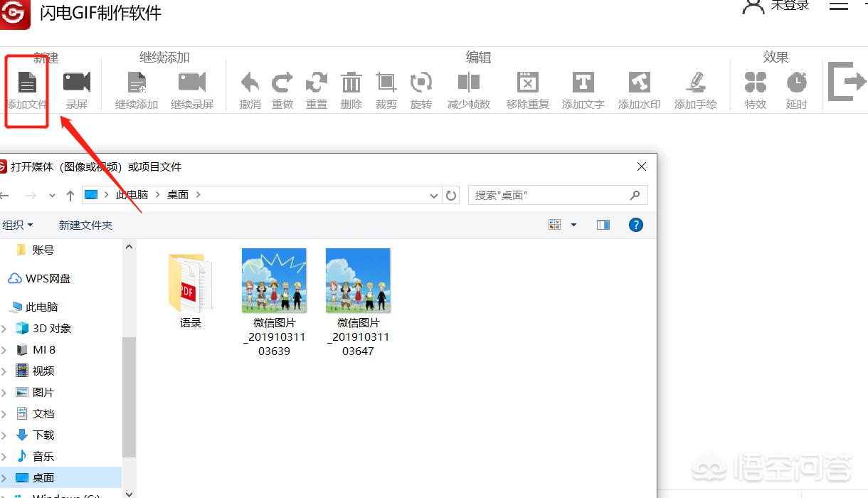Start screen recording with 录屏 icon
Viewport: 868px width, 498px height.
tap(77, 83)
